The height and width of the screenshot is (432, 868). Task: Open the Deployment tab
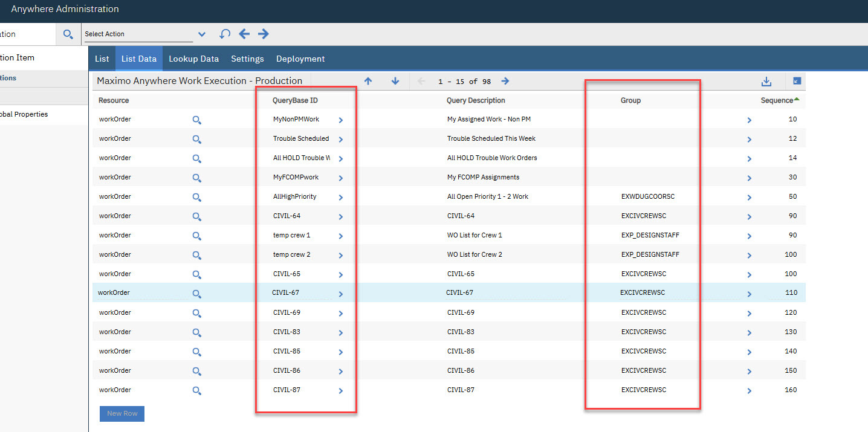(x=300, y=59)
